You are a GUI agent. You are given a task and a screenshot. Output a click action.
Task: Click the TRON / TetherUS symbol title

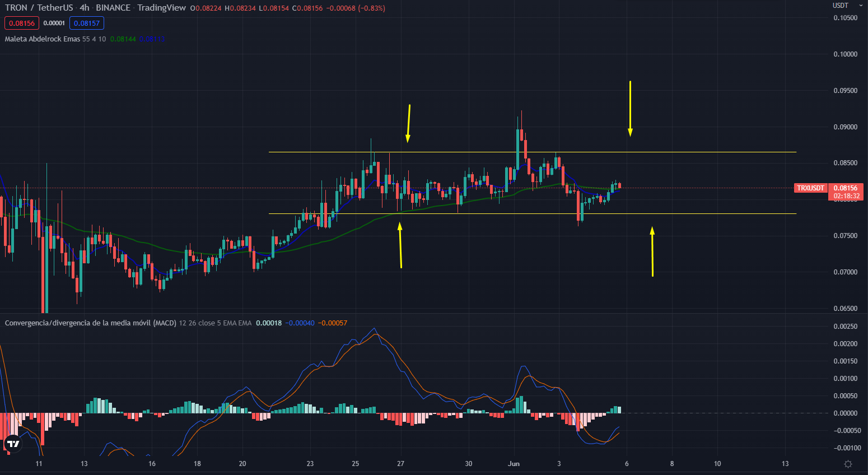tap(39, 8)
